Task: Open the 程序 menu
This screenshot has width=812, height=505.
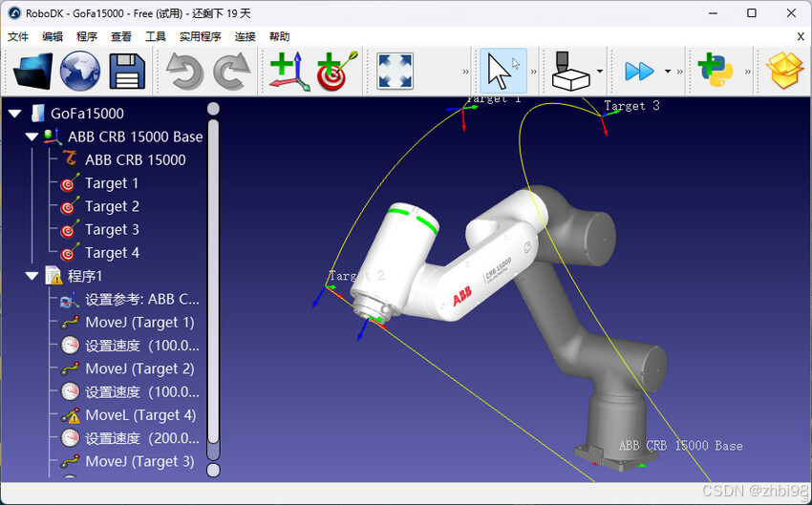Action: tap(87, 36)
